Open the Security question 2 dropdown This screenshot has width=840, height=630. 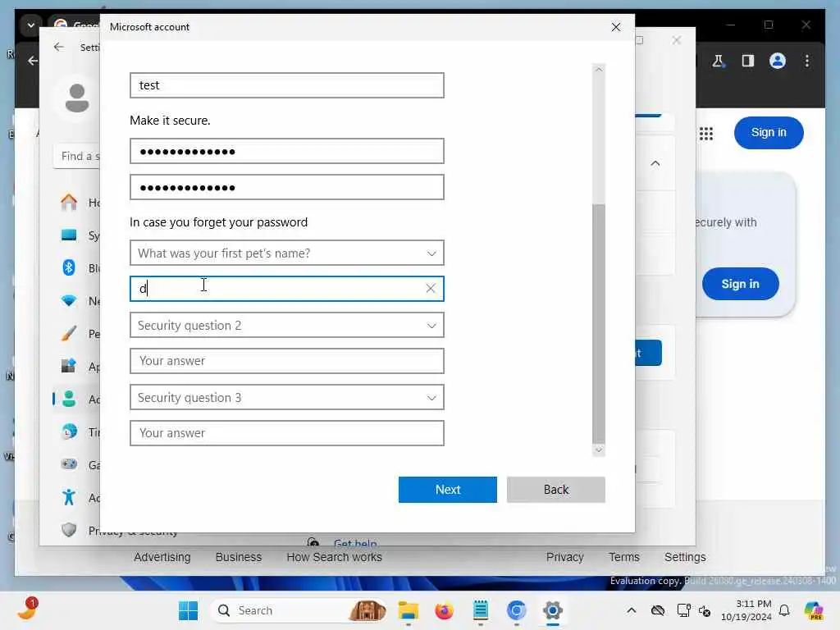286,325
